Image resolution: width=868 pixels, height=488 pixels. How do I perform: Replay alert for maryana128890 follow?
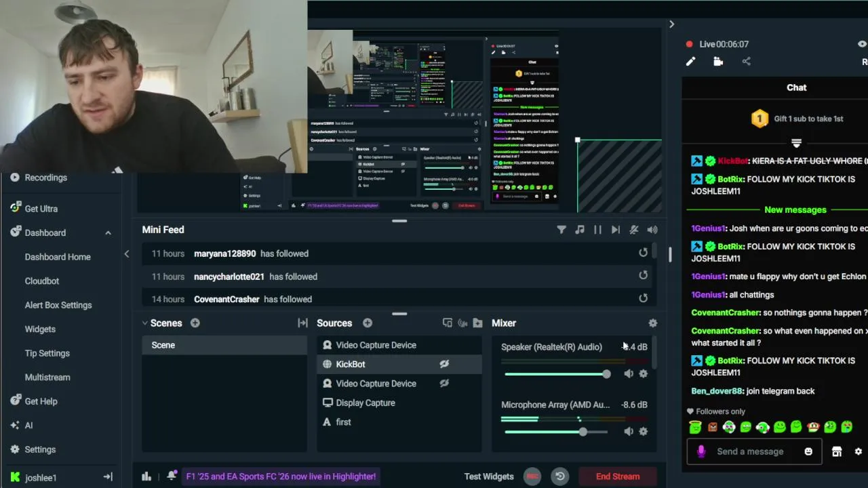643,253
